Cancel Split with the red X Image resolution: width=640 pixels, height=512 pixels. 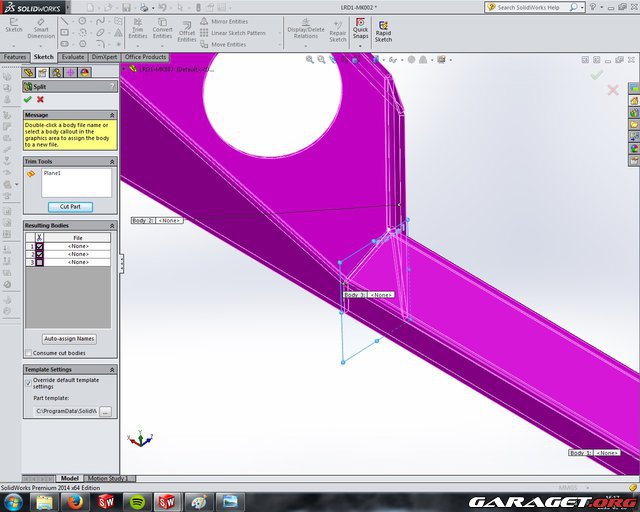coord(40,99)
